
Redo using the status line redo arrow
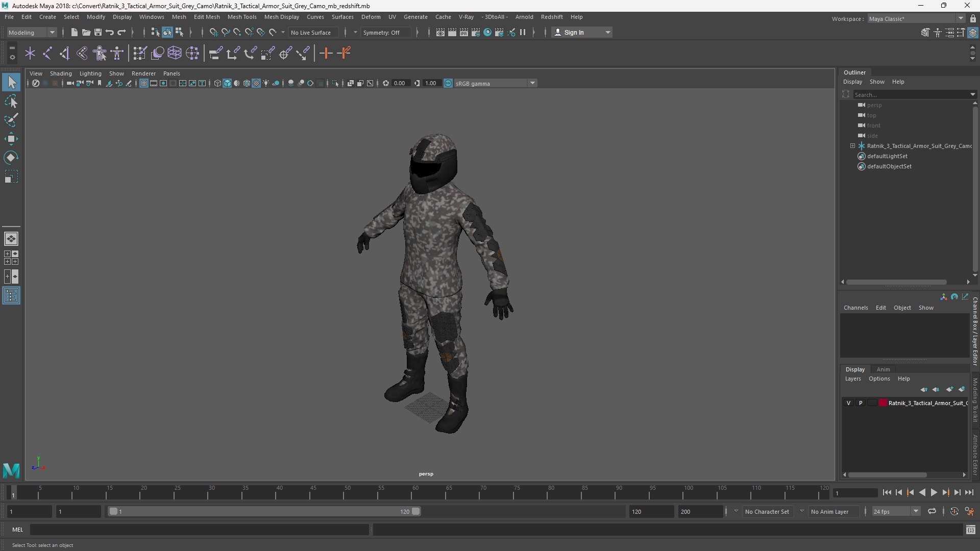[121, 32]
